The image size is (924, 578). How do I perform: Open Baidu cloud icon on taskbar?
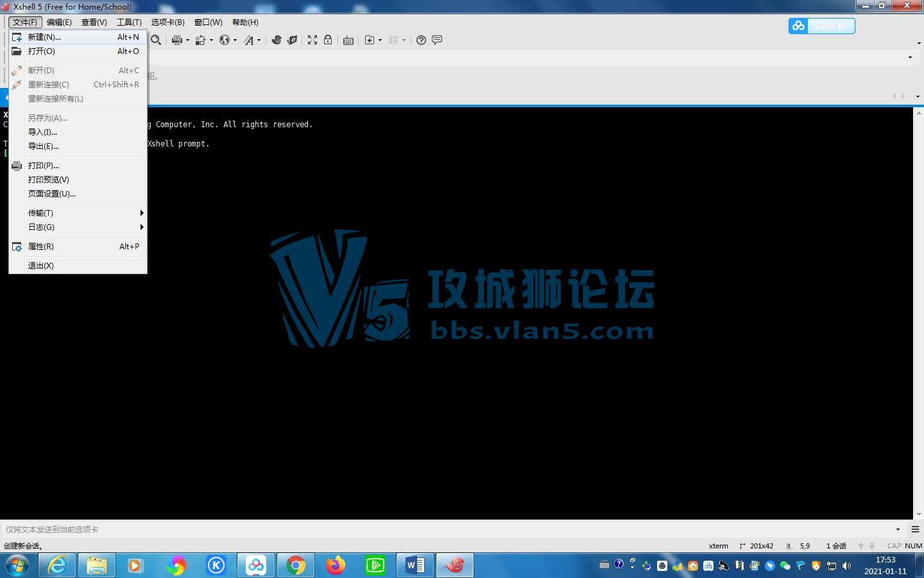point(256,566)
